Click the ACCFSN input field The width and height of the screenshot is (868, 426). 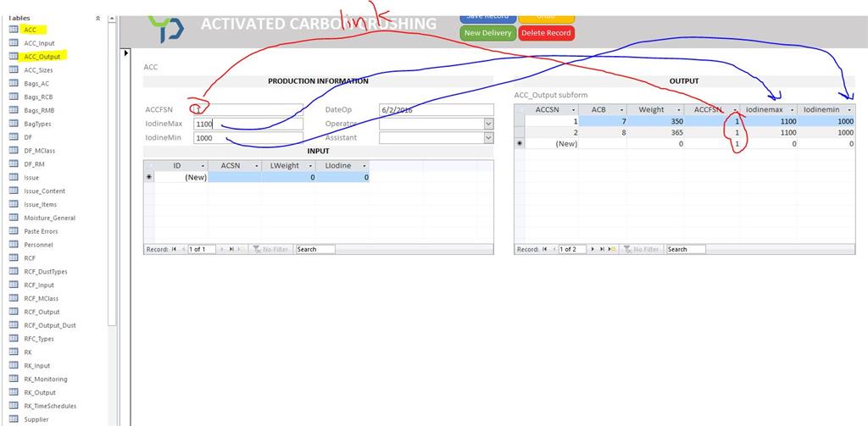[248, 110]
